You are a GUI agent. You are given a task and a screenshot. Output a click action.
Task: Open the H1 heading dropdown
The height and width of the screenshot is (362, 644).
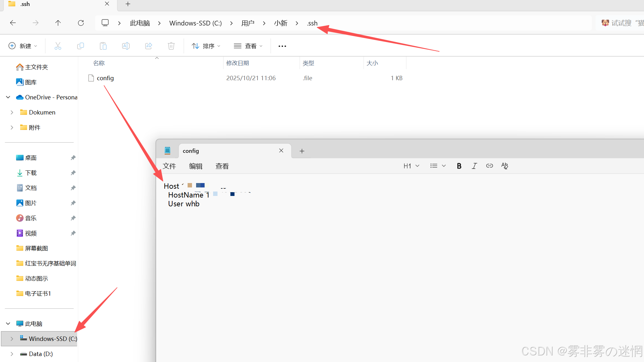tap(411, 166)
